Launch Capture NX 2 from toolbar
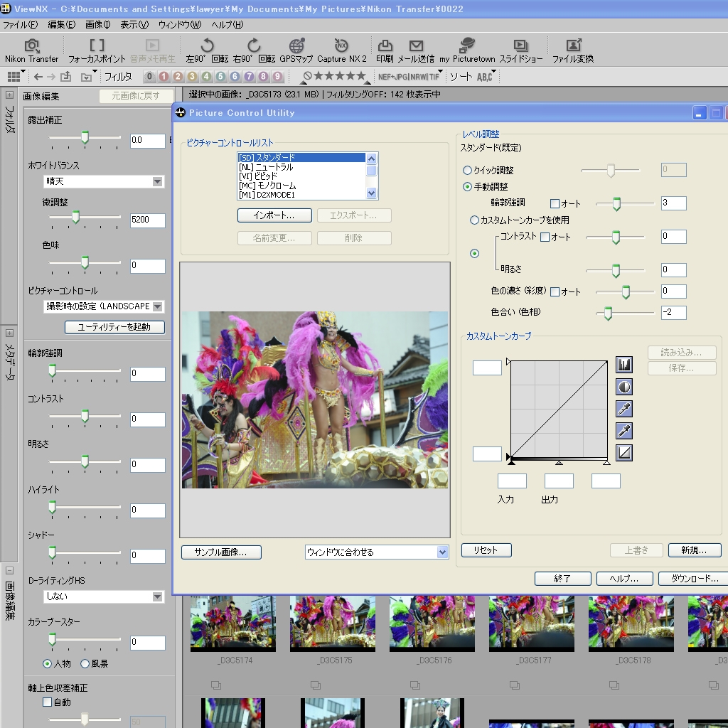This screenshot has width=728, height=728. click(342, 47)
